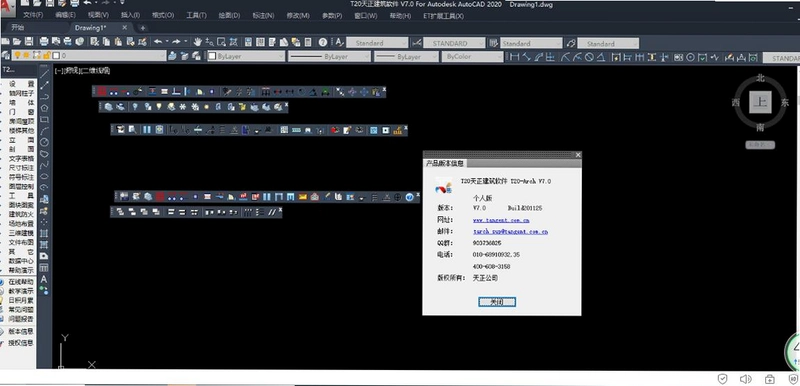Click the email address link in dialog
The height and width of the screenshot is (386, 800).
click(x=510, y=231)
